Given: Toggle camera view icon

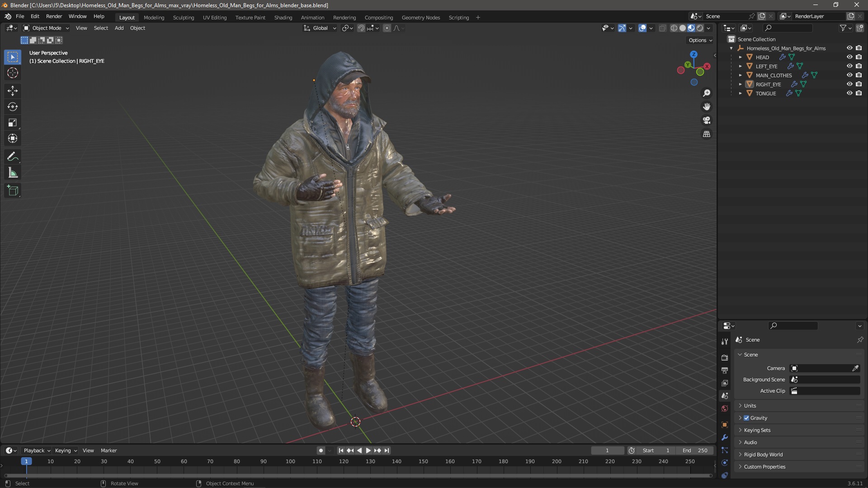Looking at the screenshot, I should pyautogui.click(x=707, y=120).
